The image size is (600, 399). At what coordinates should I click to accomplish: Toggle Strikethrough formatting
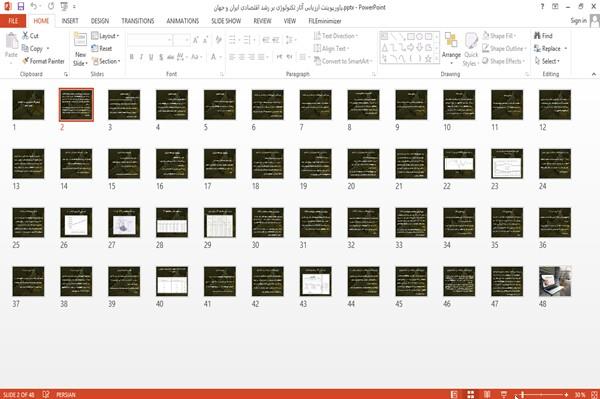pyautogui.click(x=170, y=57)
